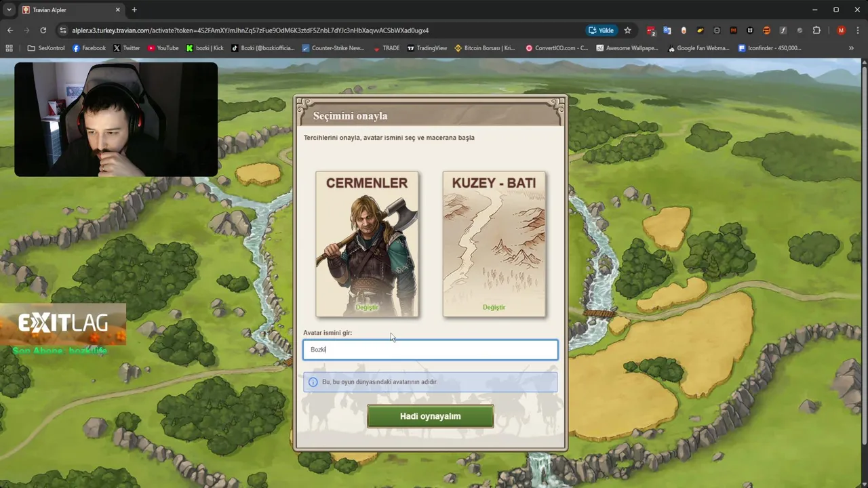The height and width of the screenshot is (488, 868).
Task: Open the cat-face extension icon
Action: coord(750,30)
